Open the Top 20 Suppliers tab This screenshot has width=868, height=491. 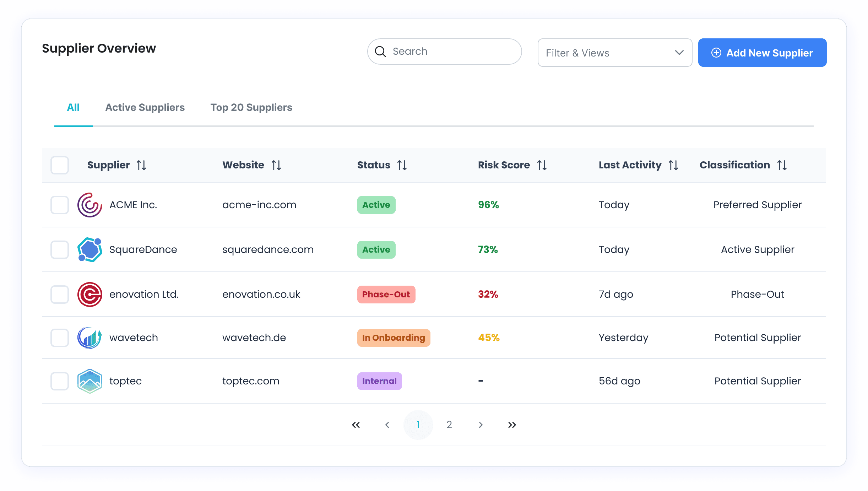point(251,107)
